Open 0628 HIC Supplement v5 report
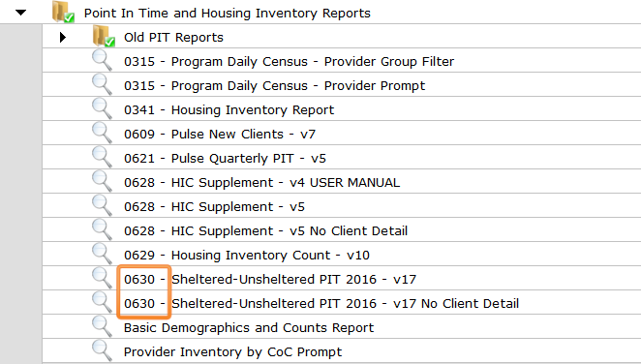 click(x=214, y=207)
